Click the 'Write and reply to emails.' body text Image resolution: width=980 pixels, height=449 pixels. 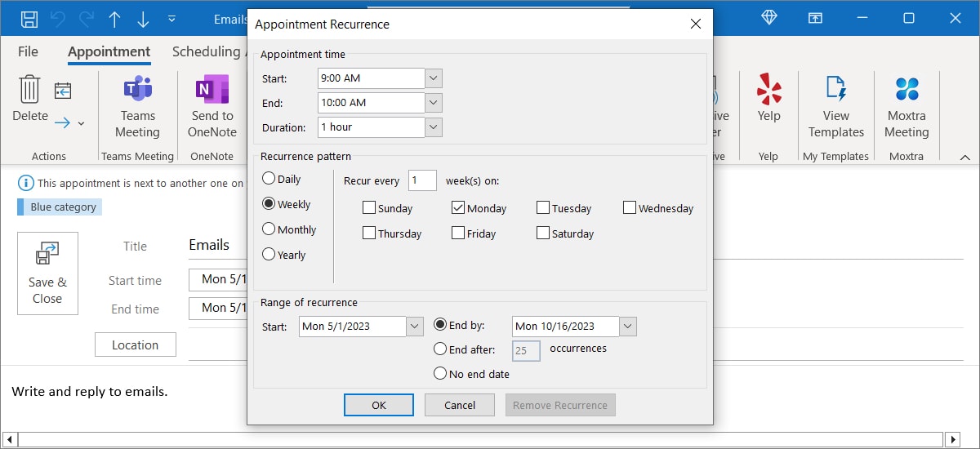tap(90, 392)
